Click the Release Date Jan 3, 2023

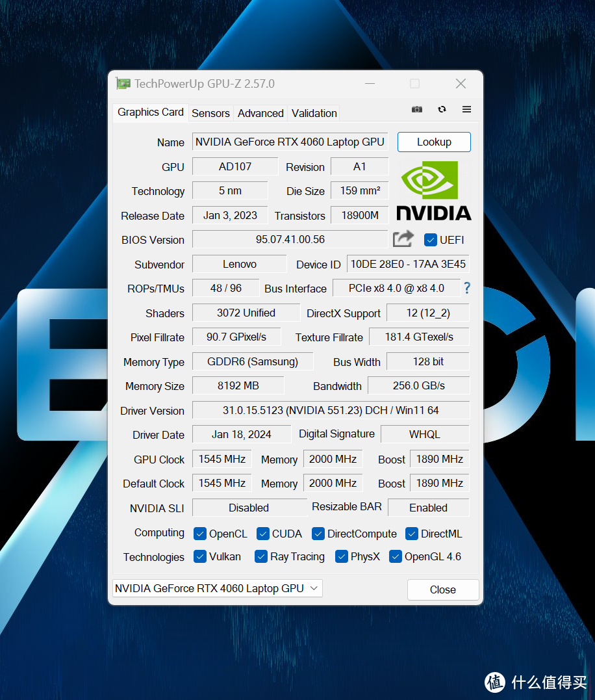click(230, 215)
